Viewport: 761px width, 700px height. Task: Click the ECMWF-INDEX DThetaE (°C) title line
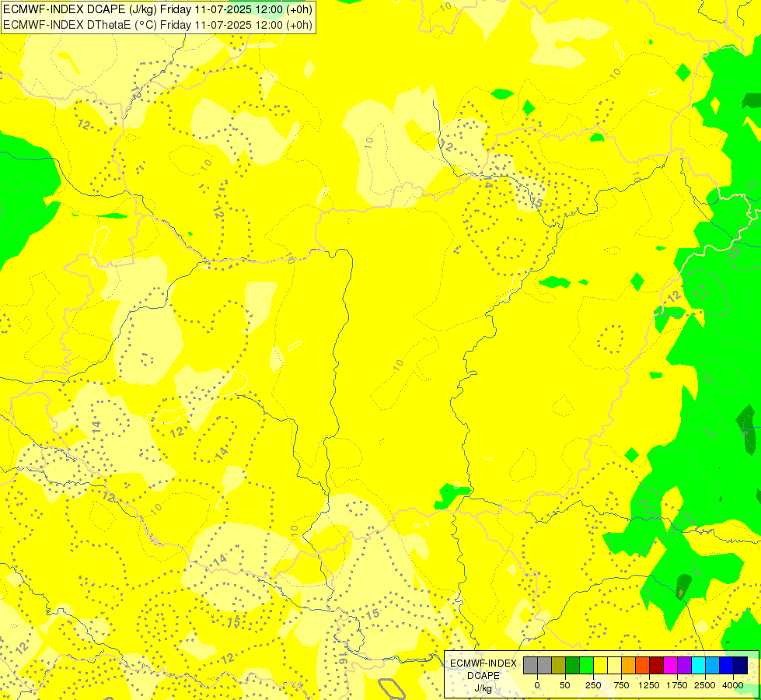158,25
